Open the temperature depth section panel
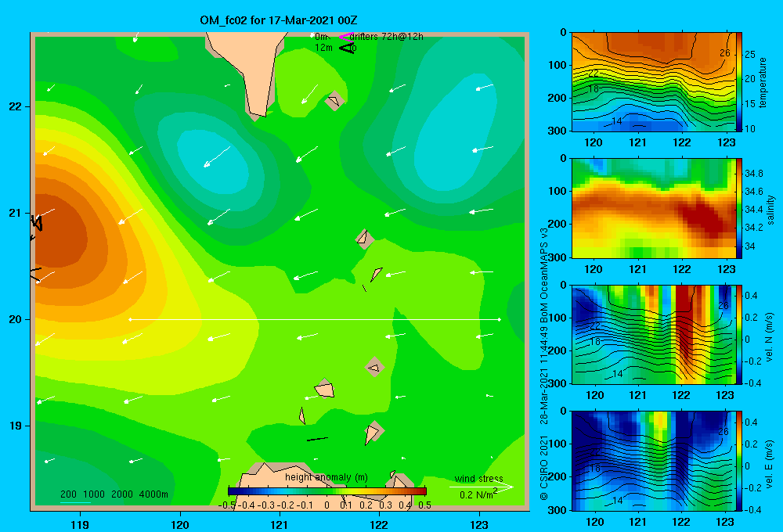 (x=654, y=82)
